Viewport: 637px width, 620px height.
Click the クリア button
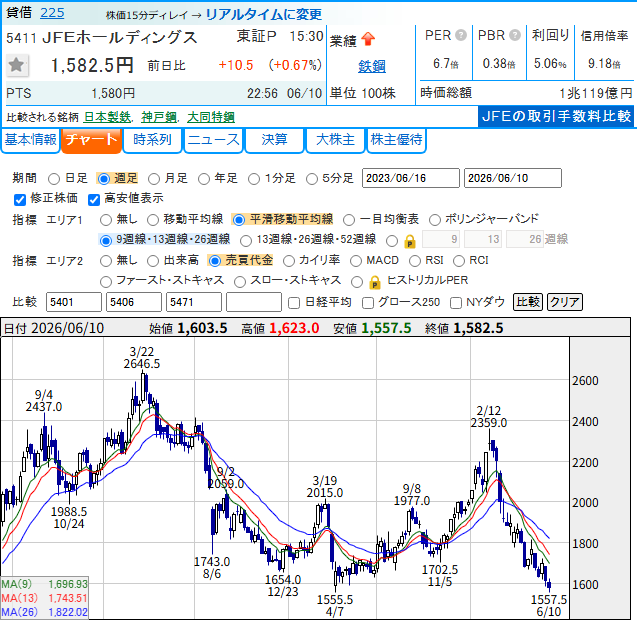(565, 302)
